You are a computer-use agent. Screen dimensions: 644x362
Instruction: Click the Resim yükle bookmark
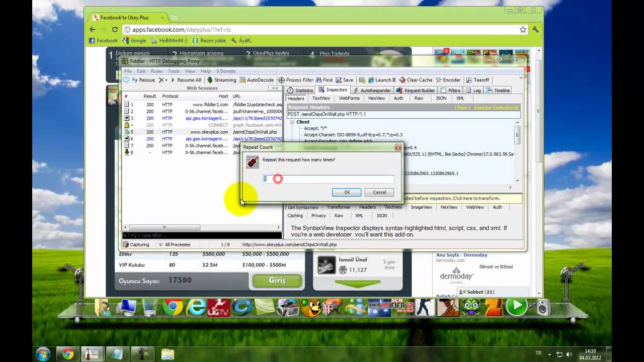tap(209, 41)
